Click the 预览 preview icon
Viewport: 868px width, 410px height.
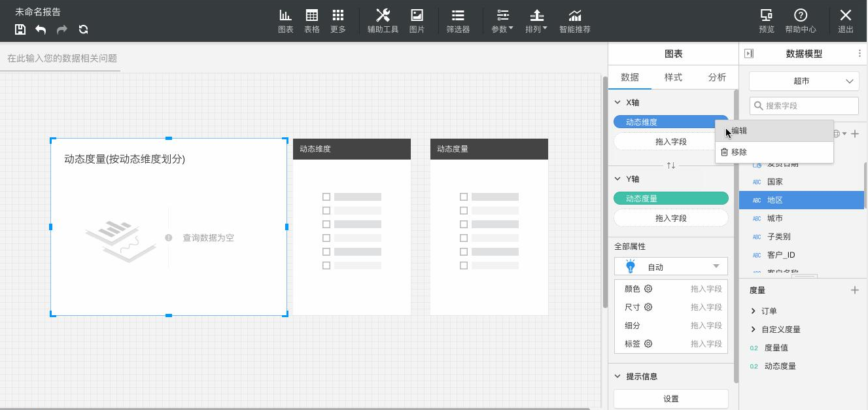767,21
